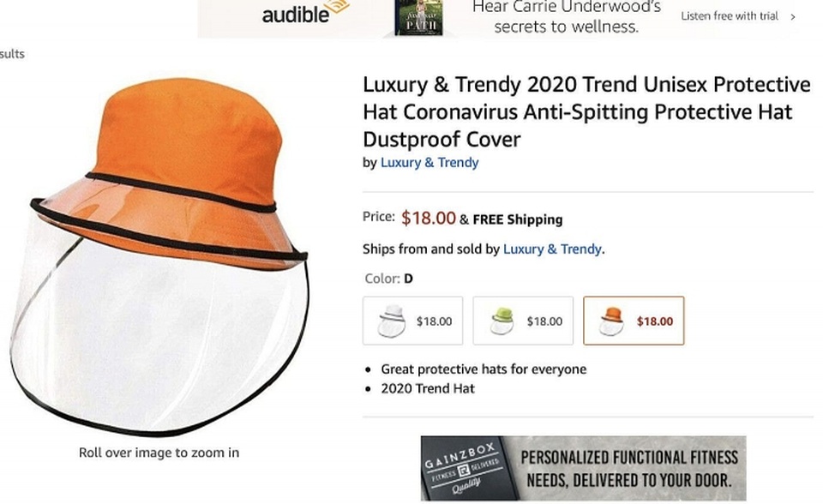Select the orange hat color option
This screenshot has height=504, width=823.
[x=634, y=321]
